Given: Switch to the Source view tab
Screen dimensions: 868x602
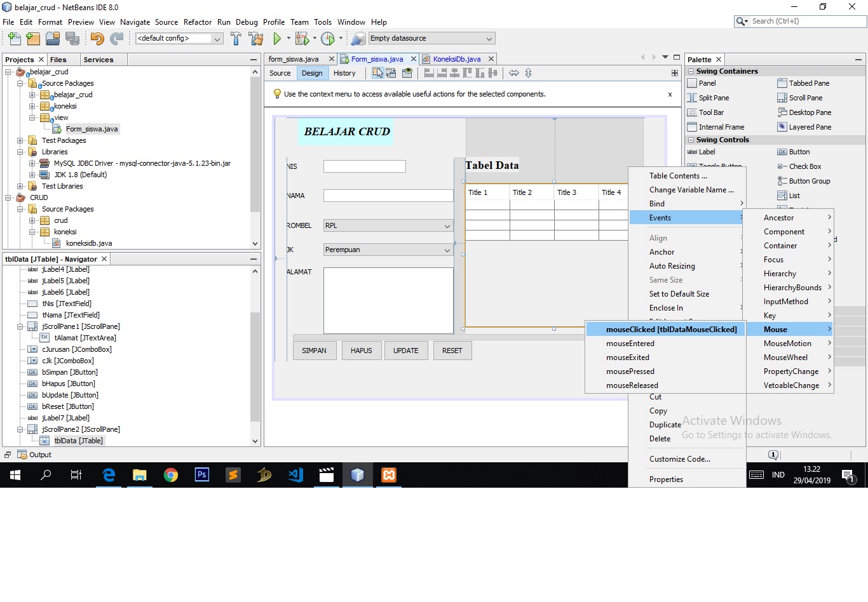Looking at the screenshot, I should tap(280, 72).
